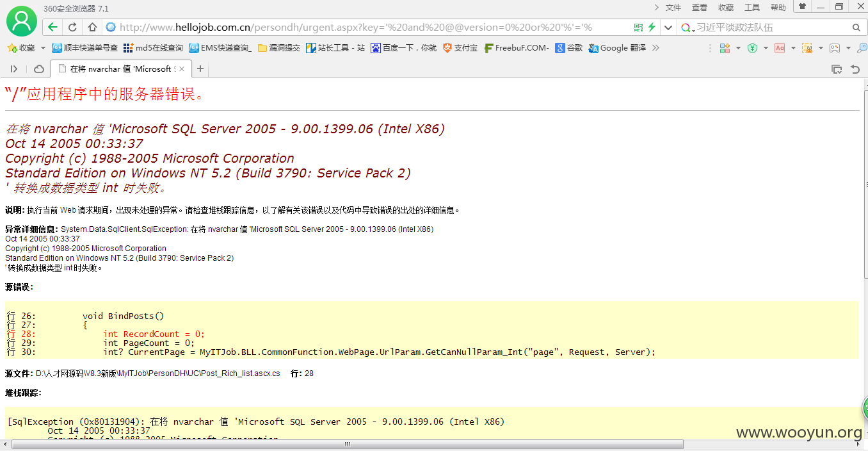This screenshot has width=868, height=451.
Task: Open 谷歌 bookmark
Action: click(x=569, y=48)
